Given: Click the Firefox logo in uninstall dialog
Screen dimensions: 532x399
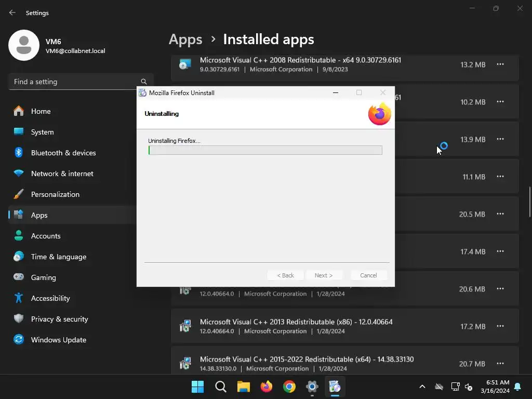Looking at the screenshot, I should pyautogui.click(x=380, y=114).
